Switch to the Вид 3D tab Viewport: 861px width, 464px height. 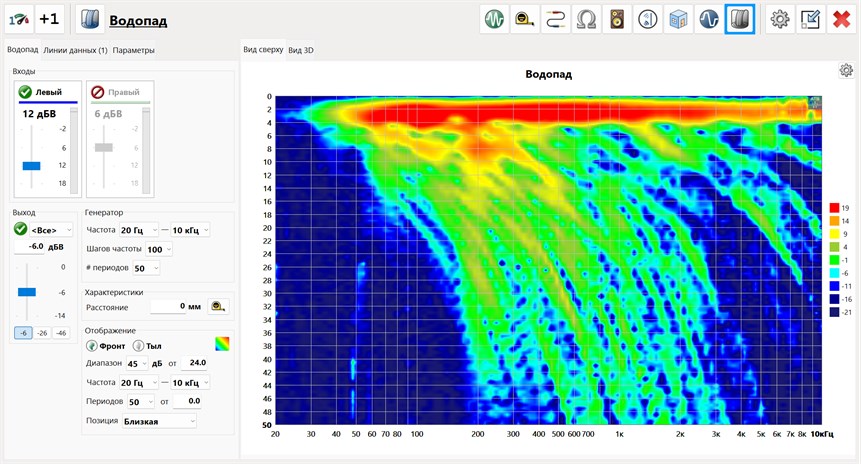[x=301, y=50]
